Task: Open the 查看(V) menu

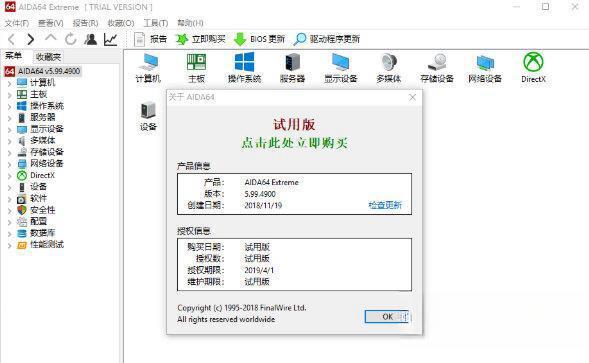Action: pos(51,23)
